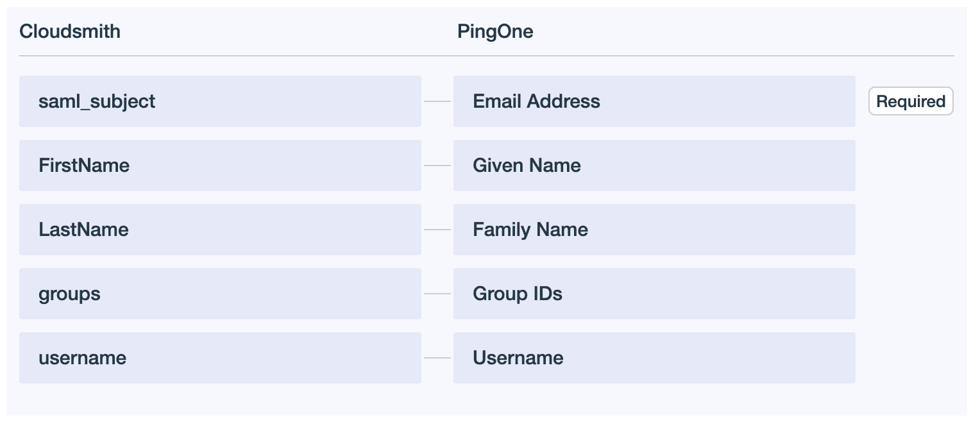Select the capitalized Username PingOne field

click(x=654, y=358)
